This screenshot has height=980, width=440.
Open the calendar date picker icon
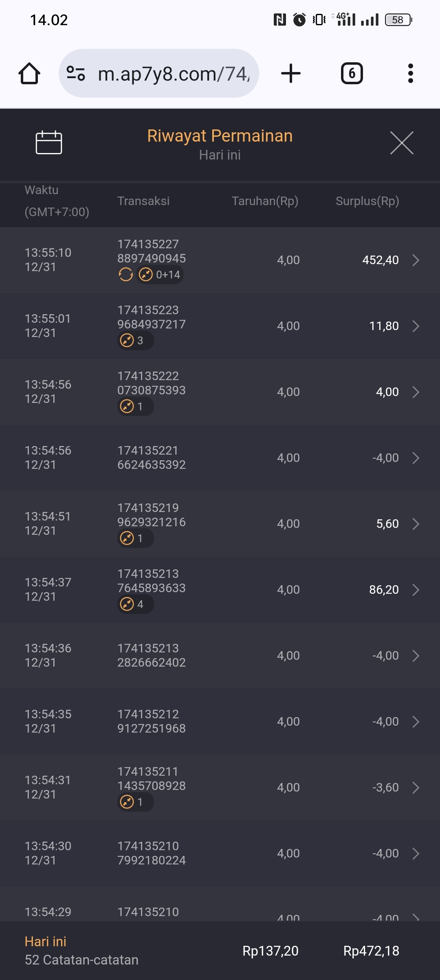tap(49, 143)
